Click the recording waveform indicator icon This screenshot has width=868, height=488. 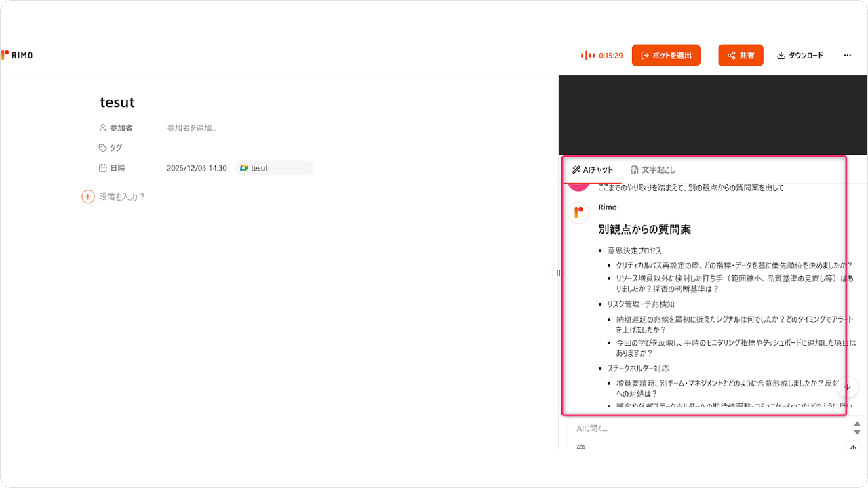coord(588,56)
